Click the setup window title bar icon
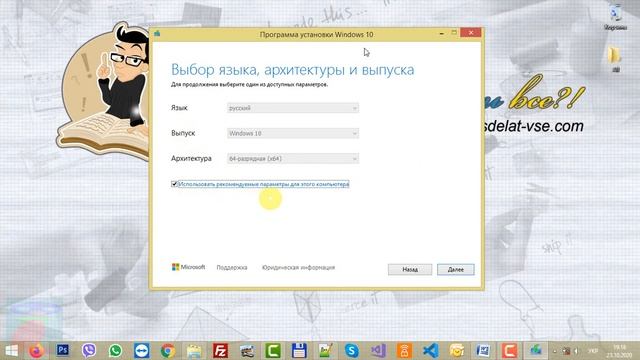The image size is (640, 360). click(157, 34)
